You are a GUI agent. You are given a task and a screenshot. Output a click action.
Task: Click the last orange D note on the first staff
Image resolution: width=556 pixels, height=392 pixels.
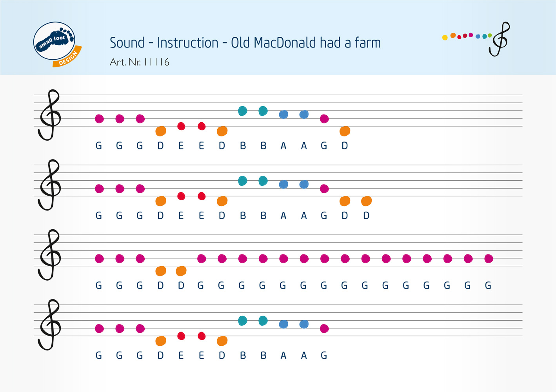(x=345, y=131)
